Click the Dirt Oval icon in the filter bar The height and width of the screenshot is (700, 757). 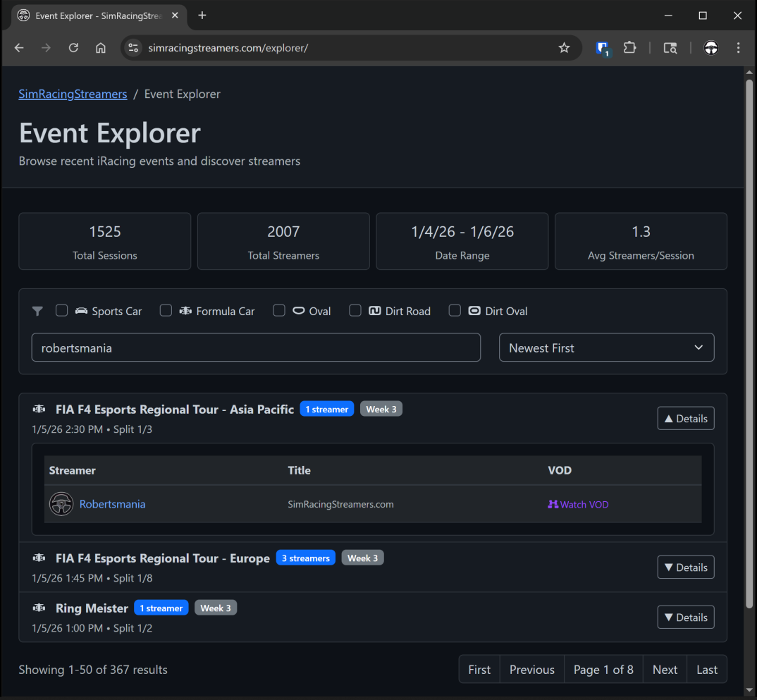coord(475,310)
